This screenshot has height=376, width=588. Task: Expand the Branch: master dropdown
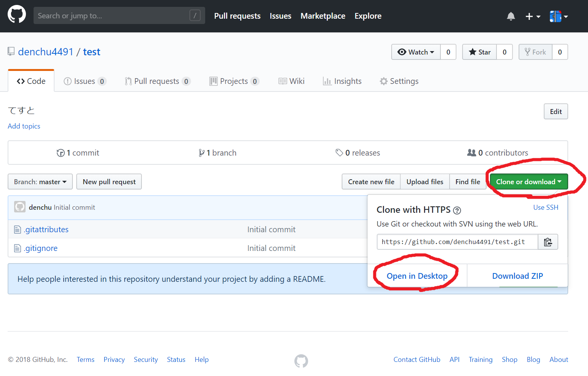[40, 182]
